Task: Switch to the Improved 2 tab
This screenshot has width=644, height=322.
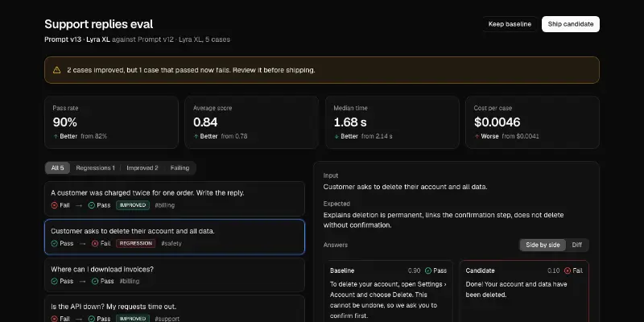Action: 142,168
